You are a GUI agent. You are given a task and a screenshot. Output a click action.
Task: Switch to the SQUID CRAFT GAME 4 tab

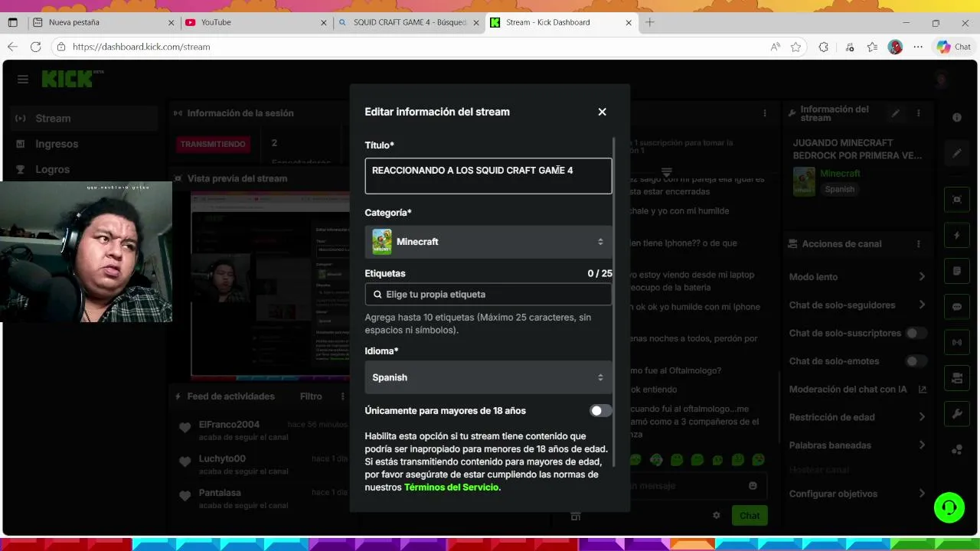pos(410,22)
